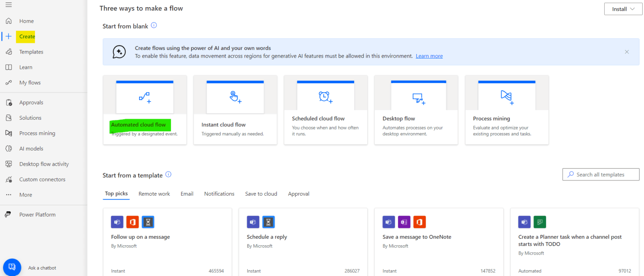Click the Process mining sidebar icon
The height and width of the screenshot is (276, 644).
tap(8, 134)
